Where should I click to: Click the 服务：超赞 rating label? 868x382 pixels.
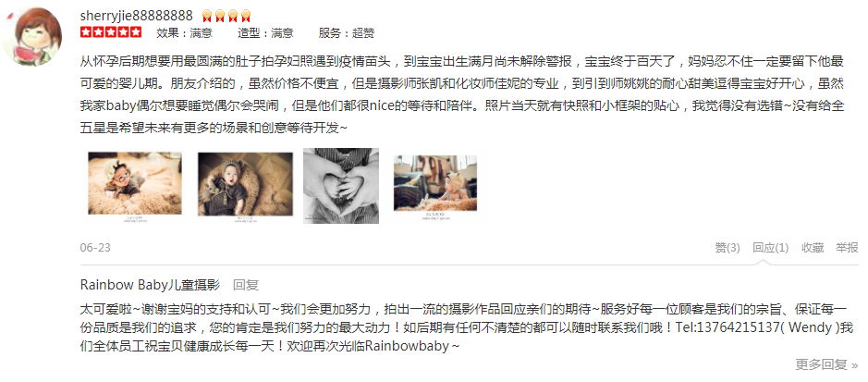[347, 32]
